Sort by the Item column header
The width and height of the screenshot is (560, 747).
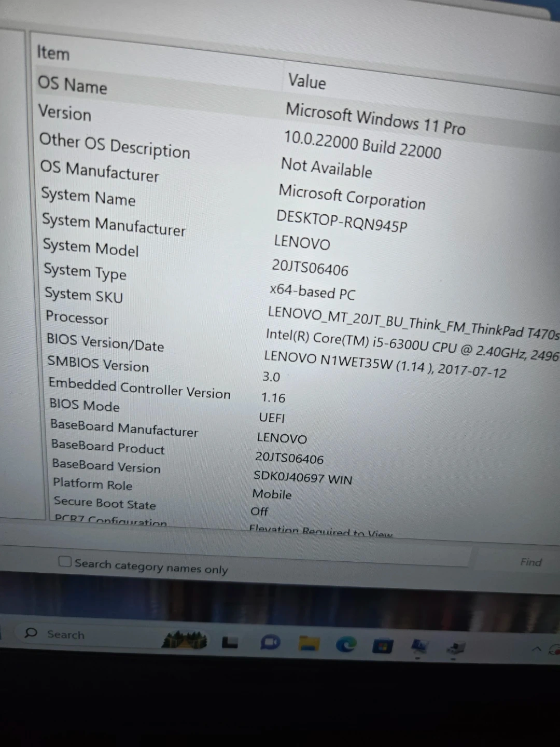(x=53, y=53)
